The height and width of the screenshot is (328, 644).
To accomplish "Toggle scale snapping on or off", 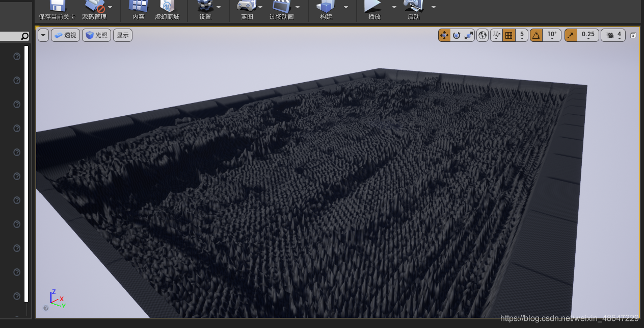I will pyautogui.click(x=571, y=35).
